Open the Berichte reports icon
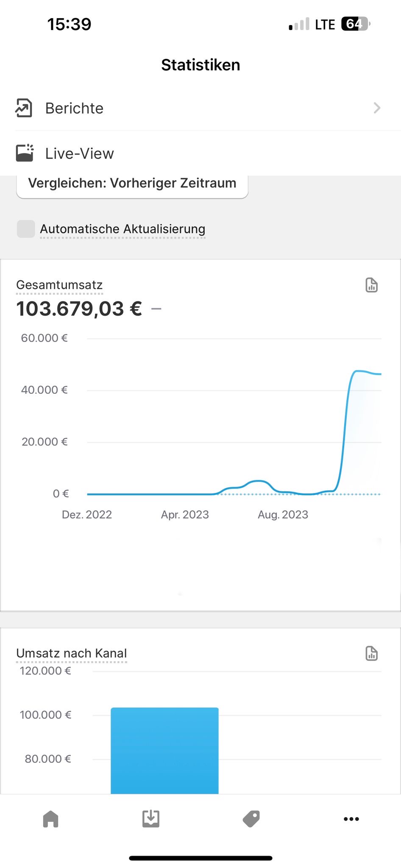 pos(24,108)
